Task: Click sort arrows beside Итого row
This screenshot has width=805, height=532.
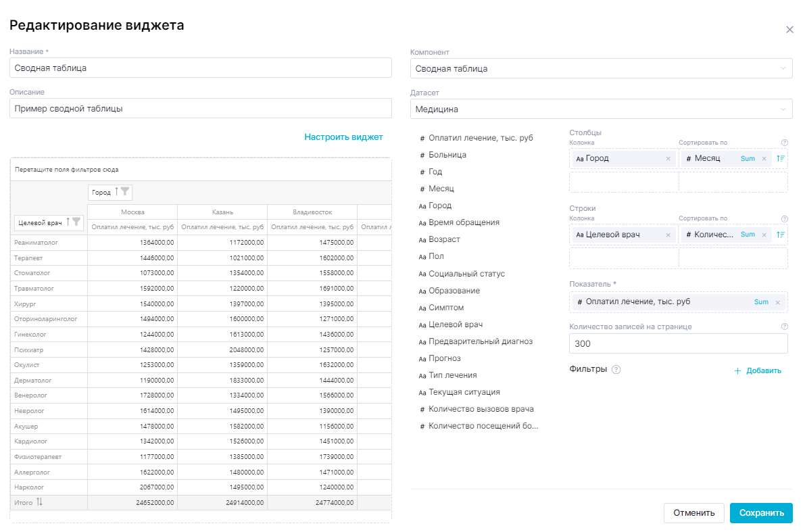Action: 39,502
